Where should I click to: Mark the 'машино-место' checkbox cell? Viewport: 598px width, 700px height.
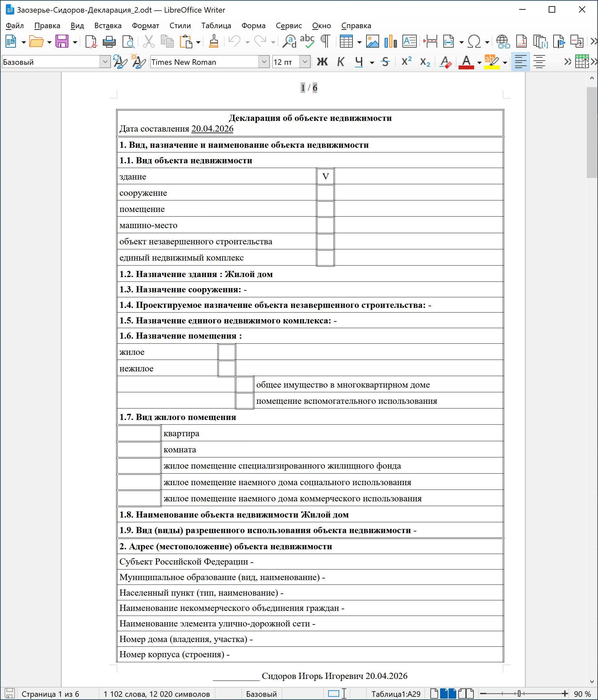[x=325, y=225]
